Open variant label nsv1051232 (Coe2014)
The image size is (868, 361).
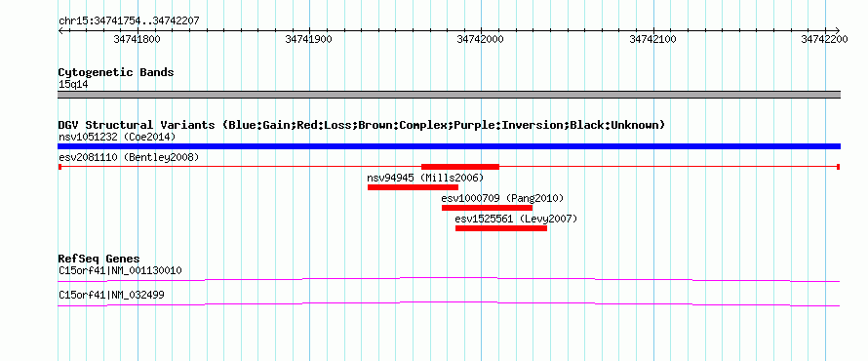117,137
